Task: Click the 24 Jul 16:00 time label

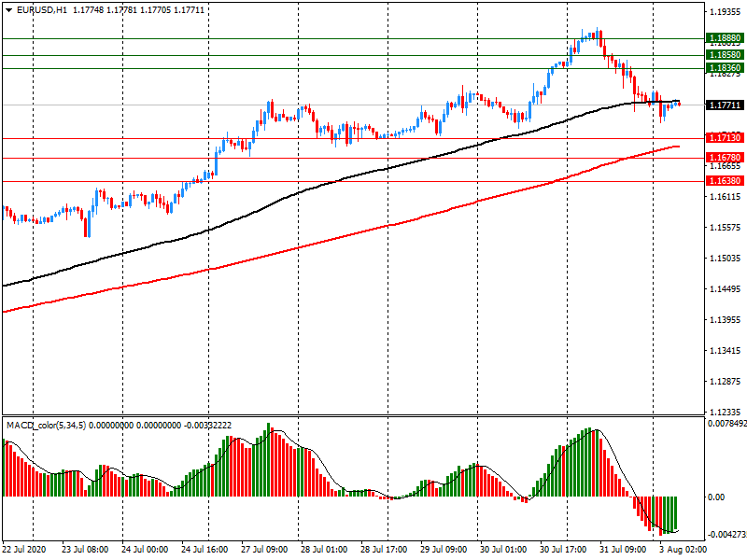Action: [x=204, y=550]
